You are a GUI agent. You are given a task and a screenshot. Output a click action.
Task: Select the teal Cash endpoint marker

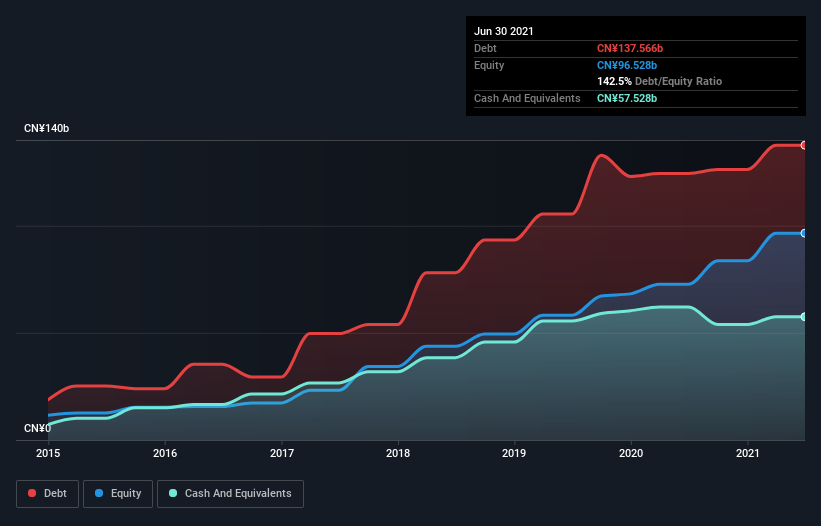tap(804, 317)
